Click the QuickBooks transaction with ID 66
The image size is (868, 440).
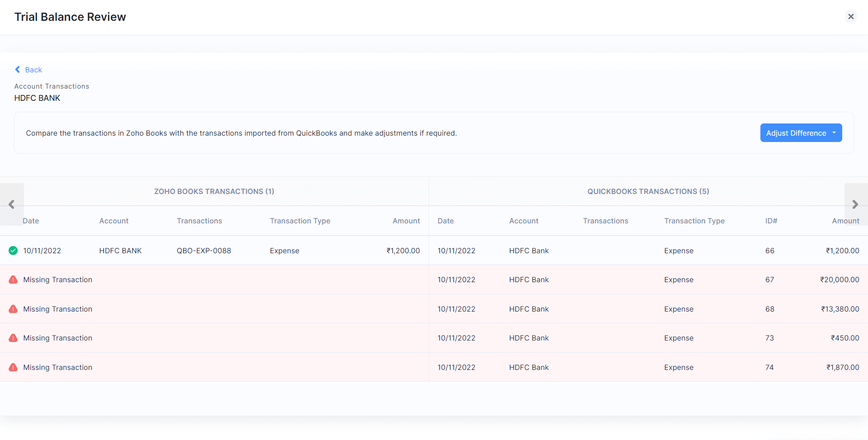point(633,250)
